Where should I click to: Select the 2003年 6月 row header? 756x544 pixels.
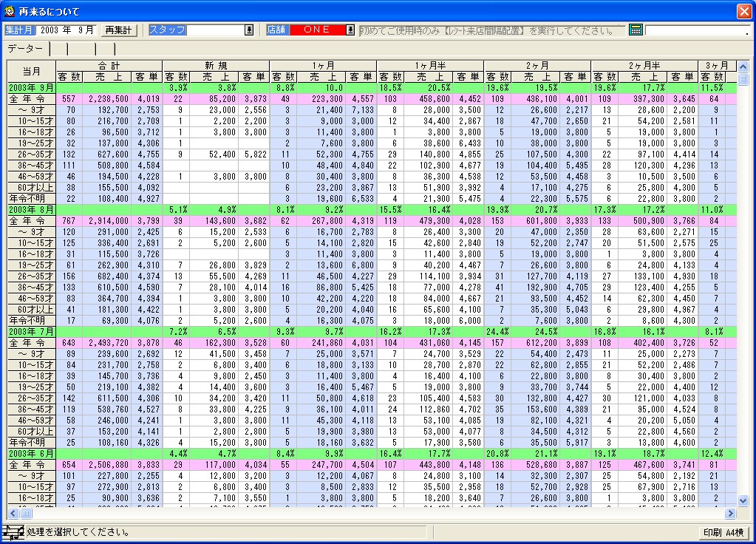coord(31,454)
